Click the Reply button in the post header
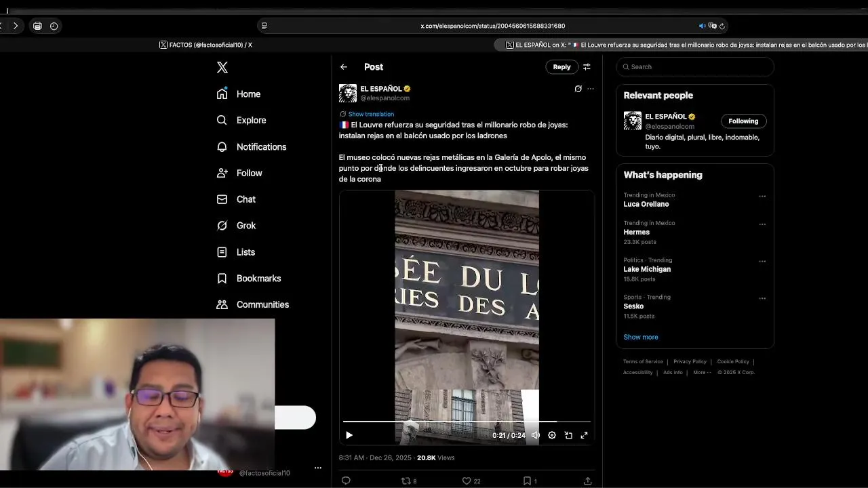This screenshot has height=488, width=868. tap(561, 66)
